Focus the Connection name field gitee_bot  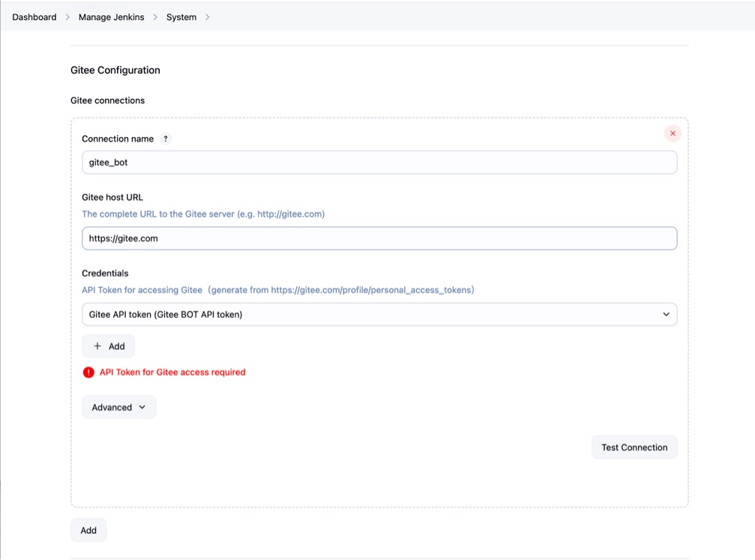pyautogui.click(x=379, y=163)
